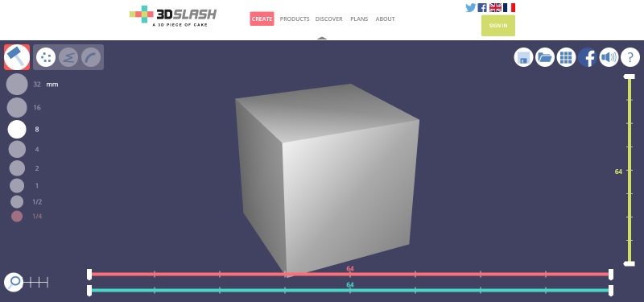Open the PLANS page
This screenshot has height=302, width=644.
click(359, 19)
